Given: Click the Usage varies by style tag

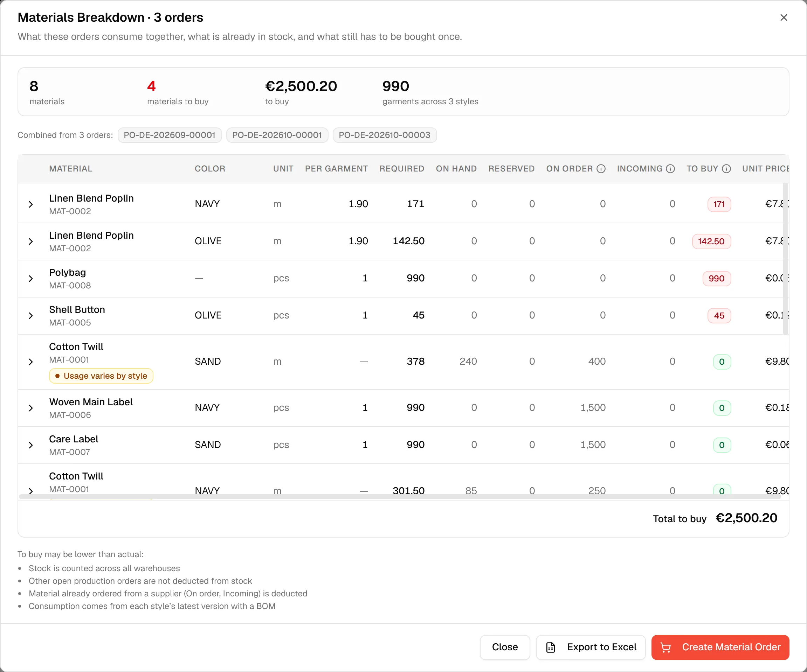Looking at the screenshot, I should click(x=101, y=376).
